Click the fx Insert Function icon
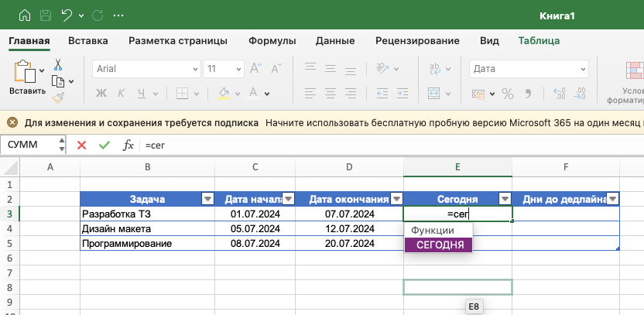Screen dimensions: 644x315 128,145
